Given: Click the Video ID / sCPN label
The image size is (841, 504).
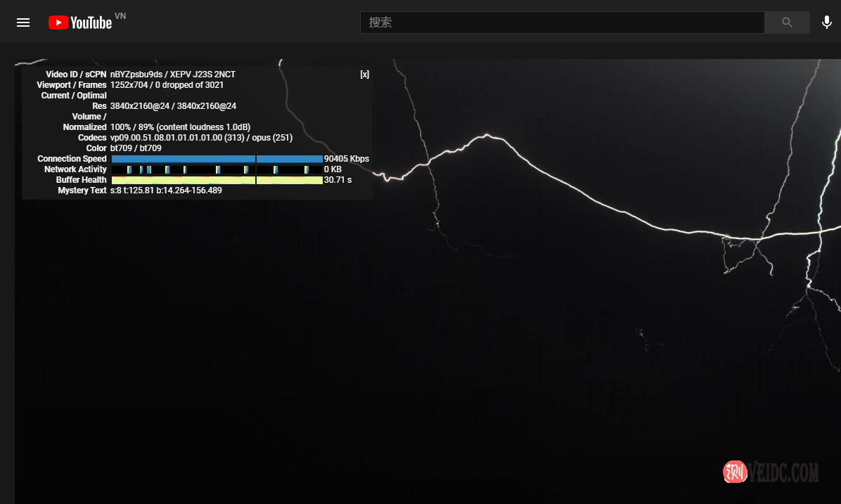Looking at the screenshot, I should coord(76,75).
